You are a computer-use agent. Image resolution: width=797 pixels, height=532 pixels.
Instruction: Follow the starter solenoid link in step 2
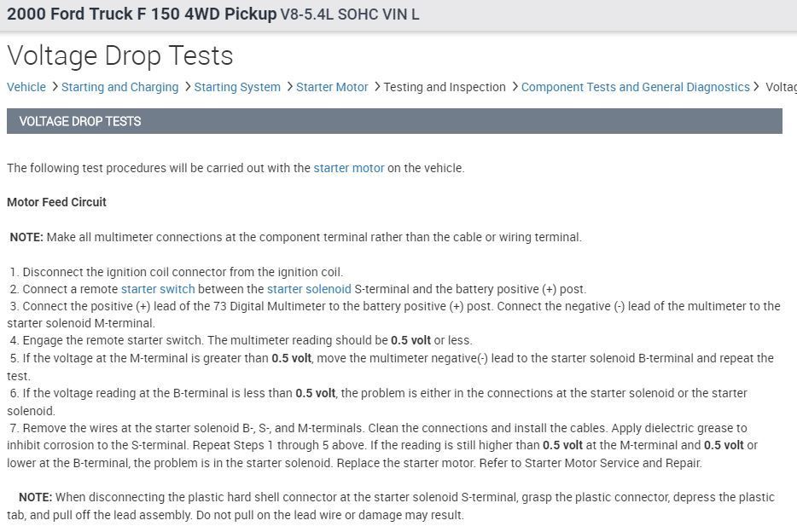pyautogui.click(x=309, y=289)
